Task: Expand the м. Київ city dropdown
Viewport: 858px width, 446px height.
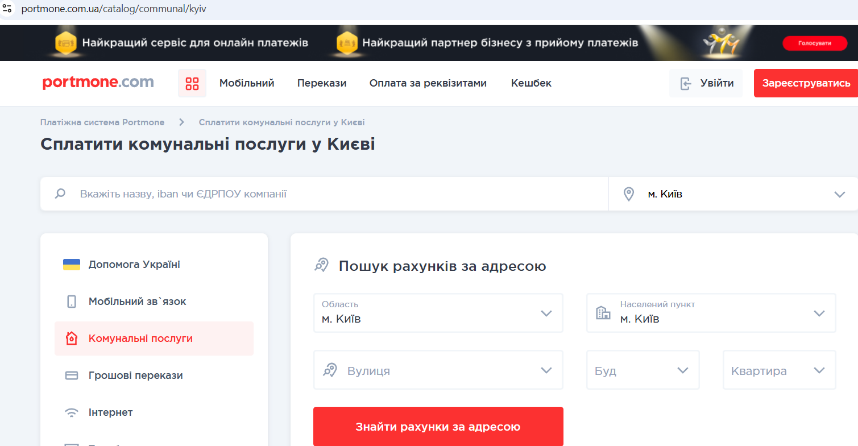Action: (x=838, y=194)
